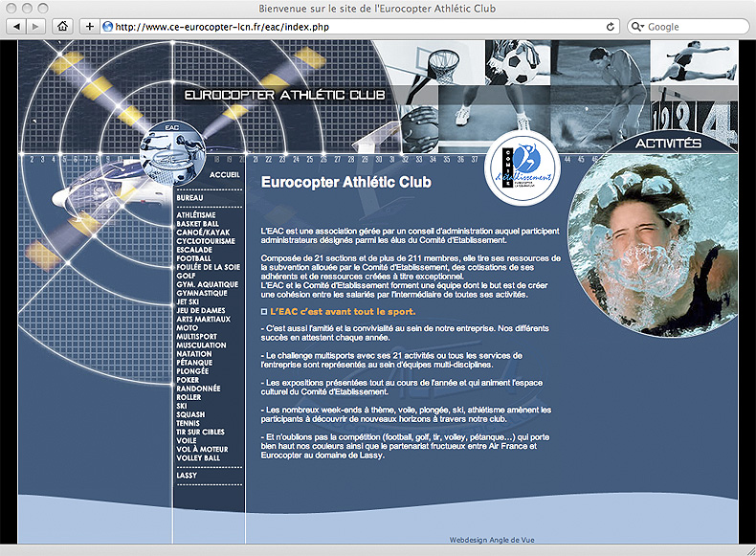Open the GYMNASTIQUE link

(x=202, y=293)
